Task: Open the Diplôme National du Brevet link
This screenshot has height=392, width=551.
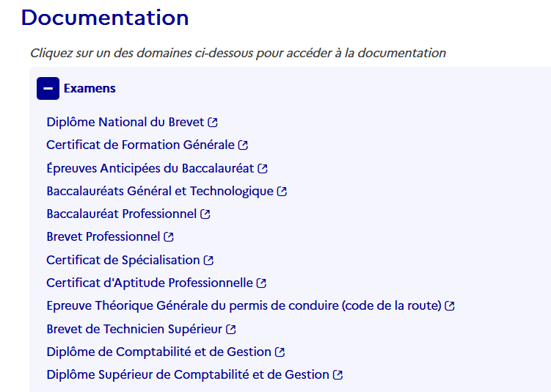Action: (125, 122)
